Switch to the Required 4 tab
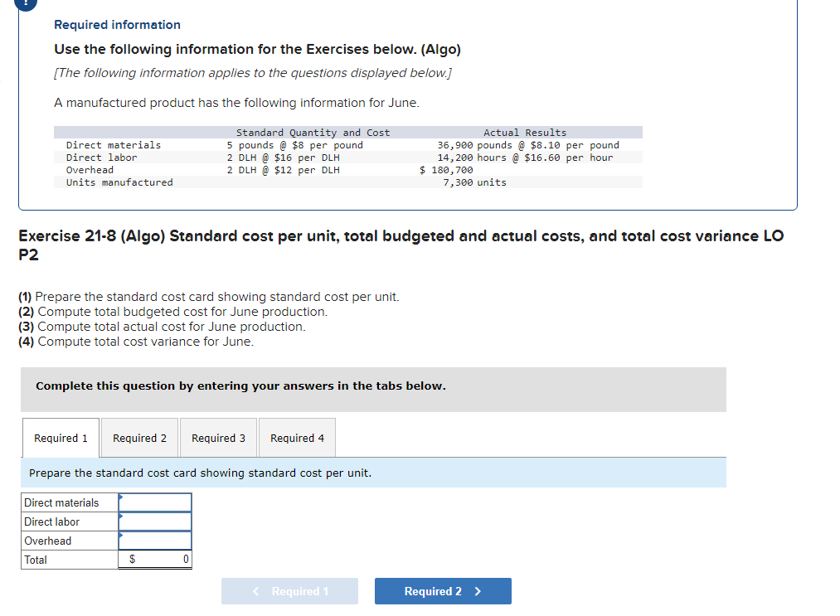Viewport: 840px width, 616px height. pos(297,438)
